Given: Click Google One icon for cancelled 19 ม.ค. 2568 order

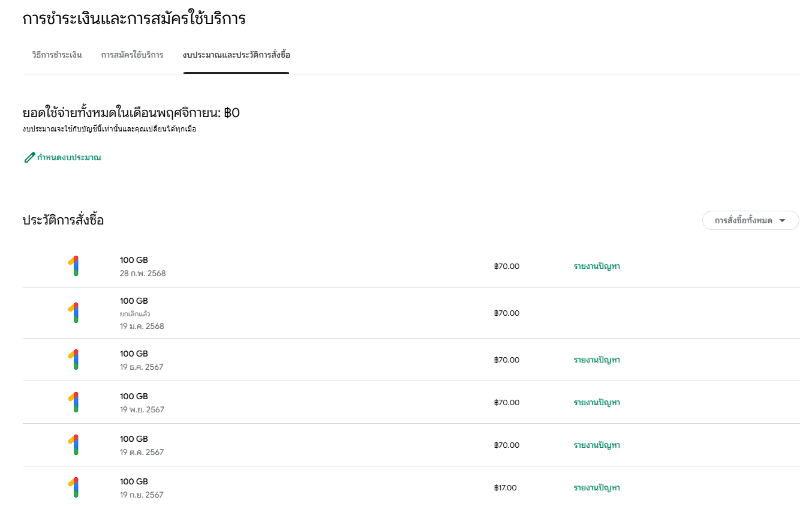Looking at the screenshot, I should point(74,313).
